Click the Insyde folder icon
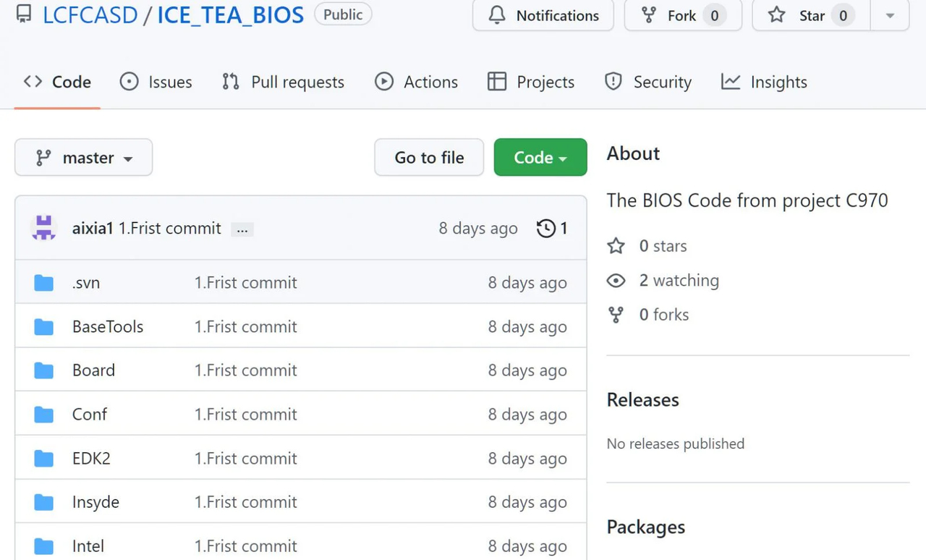This screenshot has height=560, width=926. (44, 502)
